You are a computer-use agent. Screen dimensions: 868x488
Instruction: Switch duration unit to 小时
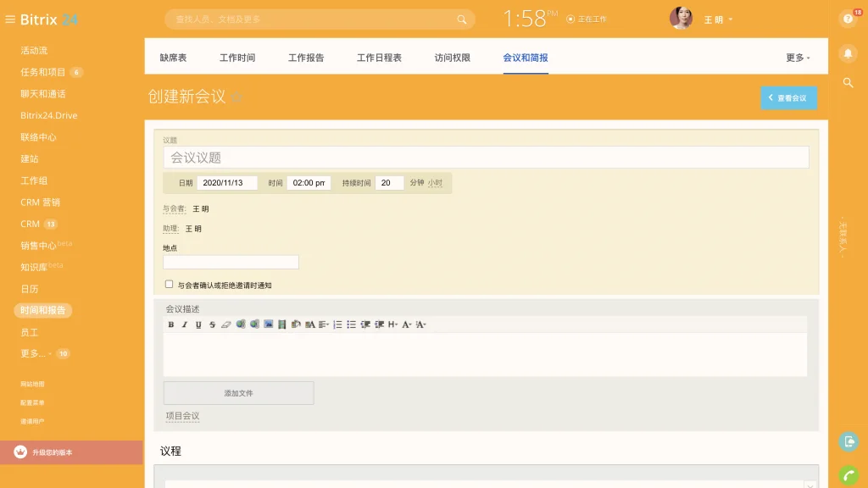[435, 183]
